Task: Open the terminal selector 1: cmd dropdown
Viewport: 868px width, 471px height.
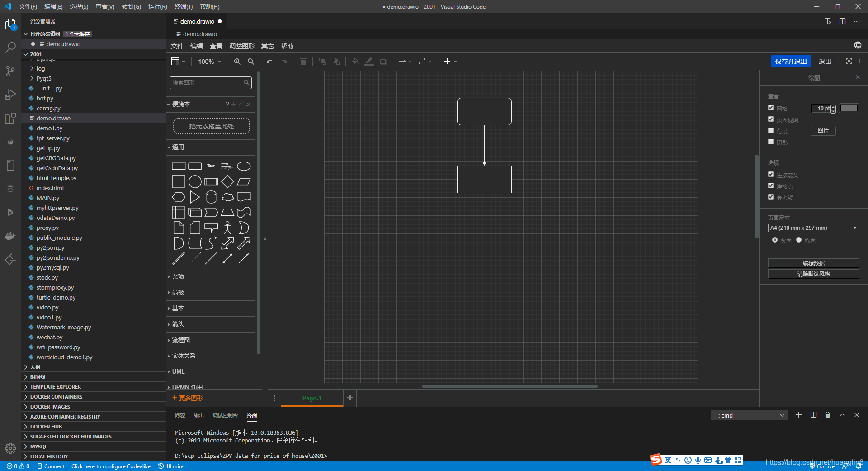Action: [x=749, y=415]
